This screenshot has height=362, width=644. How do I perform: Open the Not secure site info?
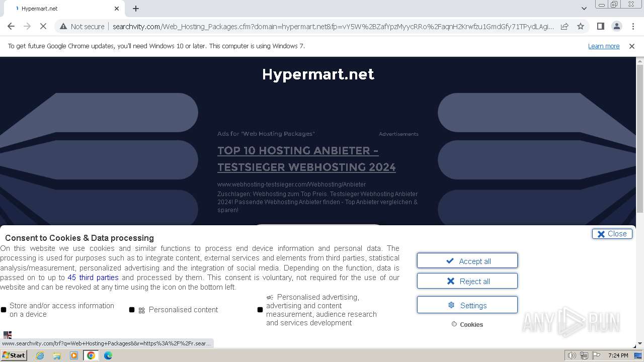click(82, 26)
